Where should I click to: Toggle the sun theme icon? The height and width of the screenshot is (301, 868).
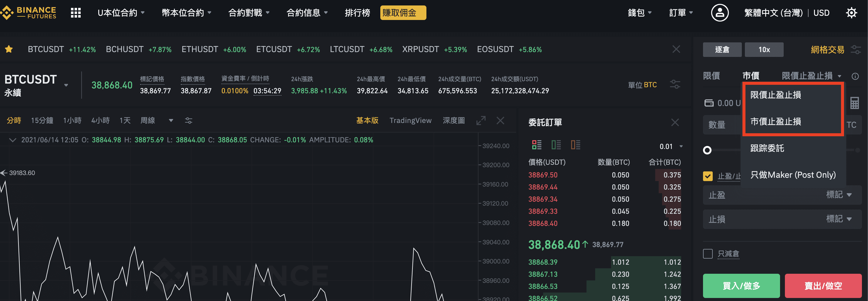[852, 13]
